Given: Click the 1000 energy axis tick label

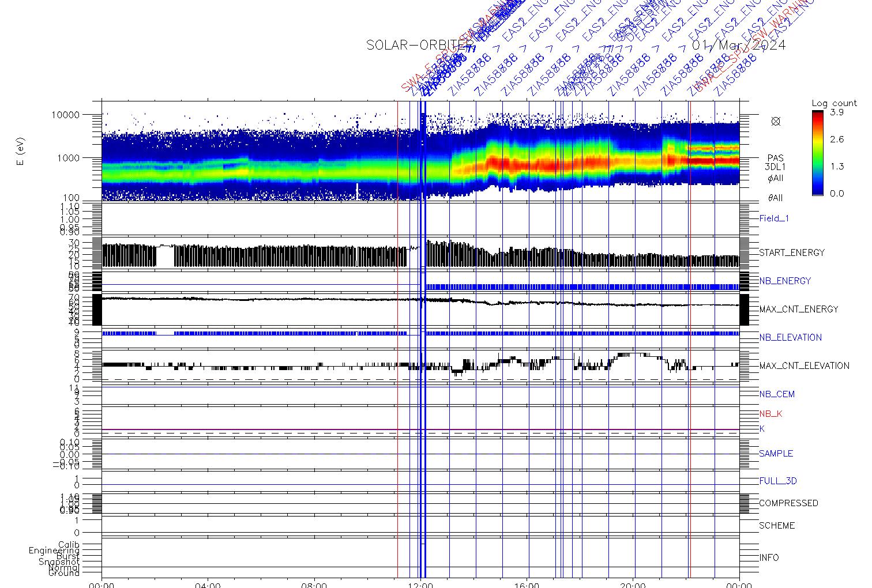Looking at the screenshot, I should pyautogui.click(x=68, y=157).
